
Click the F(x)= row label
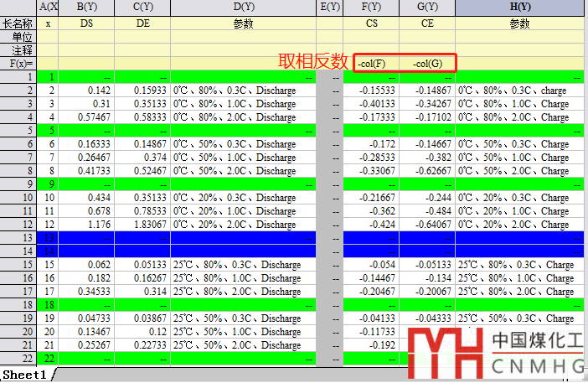coord(19,63)
